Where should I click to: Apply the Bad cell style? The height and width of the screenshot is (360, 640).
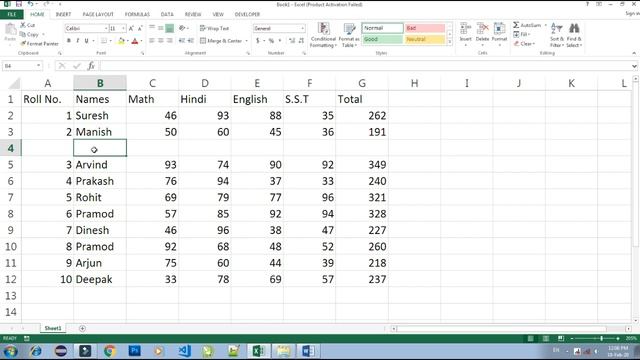click(425, 28)
